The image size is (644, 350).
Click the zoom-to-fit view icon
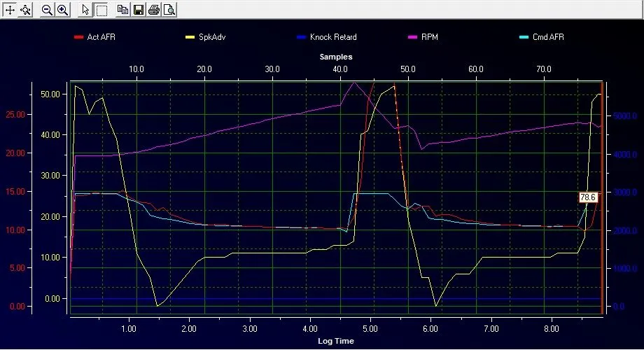pos(25,10)
